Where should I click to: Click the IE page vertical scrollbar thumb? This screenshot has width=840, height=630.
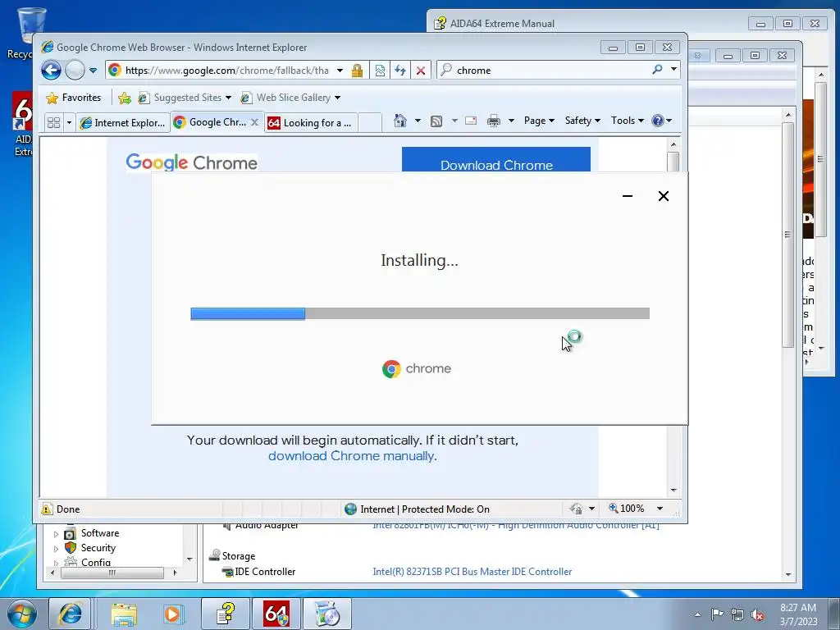pos(673,162)
